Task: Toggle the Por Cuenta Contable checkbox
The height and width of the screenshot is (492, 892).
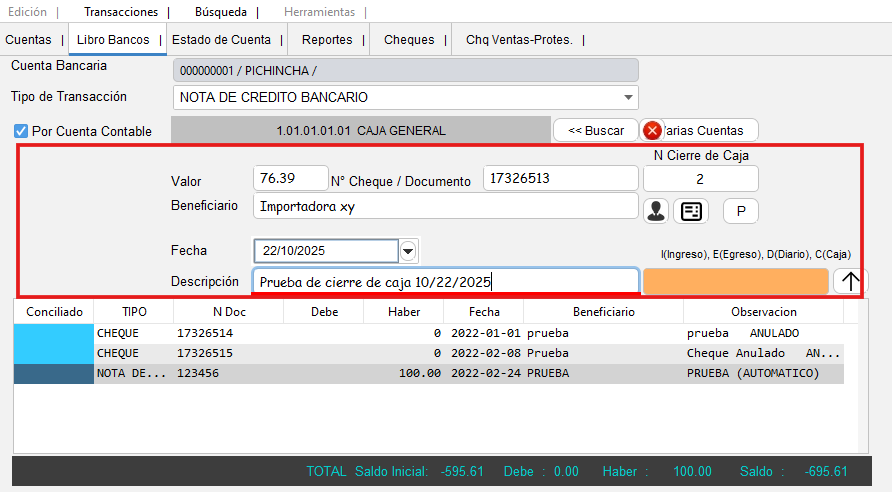Action: (21, 131)
